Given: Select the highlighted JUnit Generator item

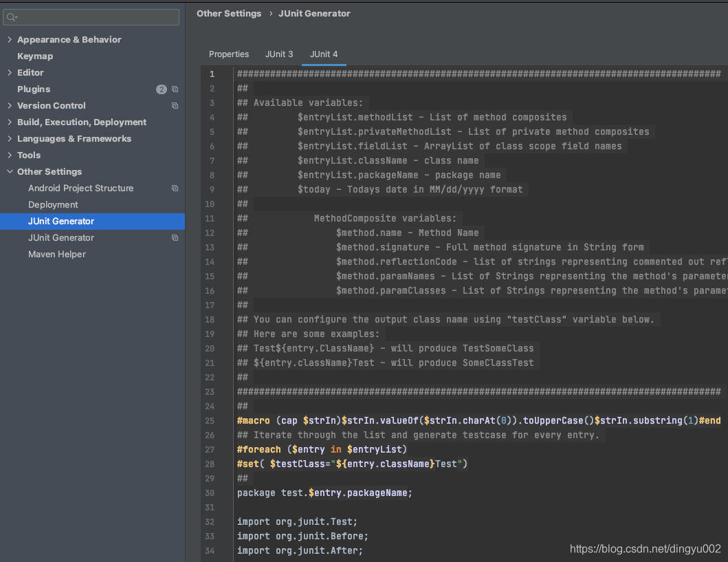Looking at the screenshot, I should (92, 221).
